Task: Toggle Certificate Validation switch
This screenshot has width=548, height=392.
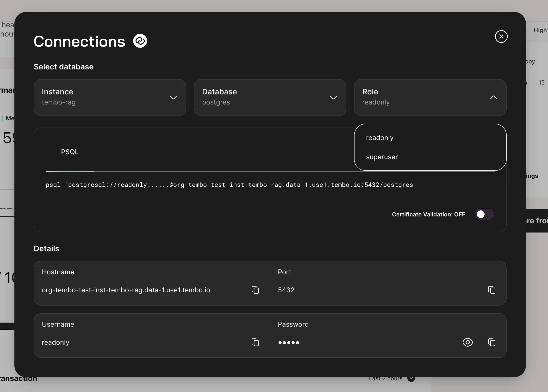Action: (484, 214)
